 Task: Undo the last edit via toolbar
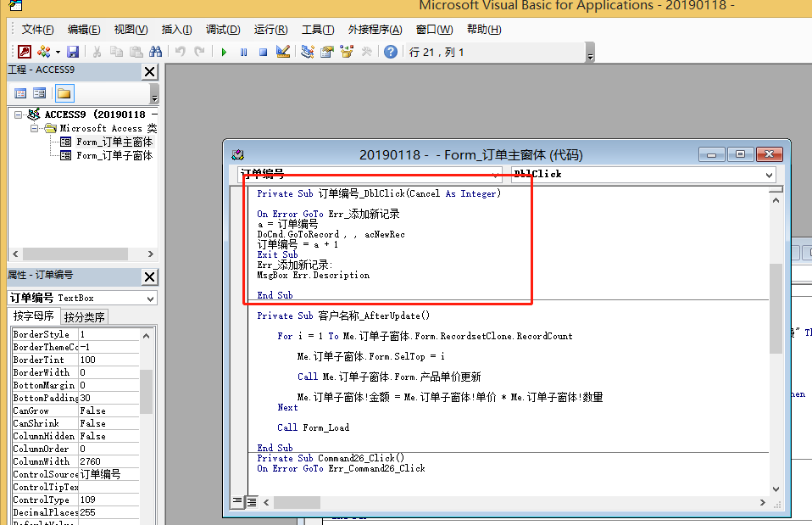181,52
